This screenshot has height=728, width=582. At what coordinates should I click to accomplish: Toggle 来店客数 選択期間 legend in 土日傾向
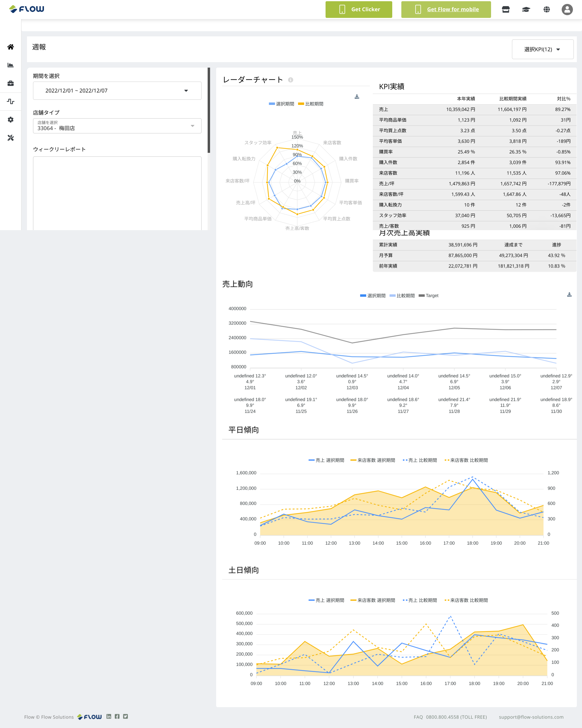tap(373, 600)
